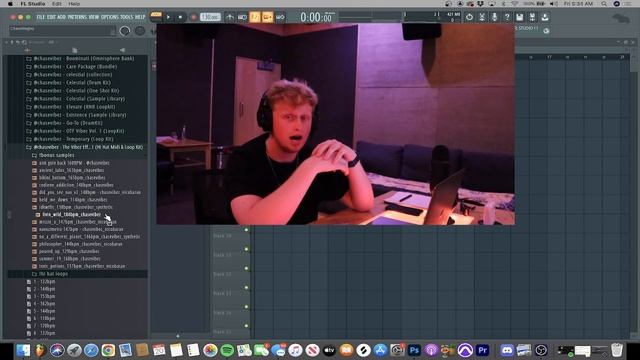Click the tempo display field

point(210,17)
